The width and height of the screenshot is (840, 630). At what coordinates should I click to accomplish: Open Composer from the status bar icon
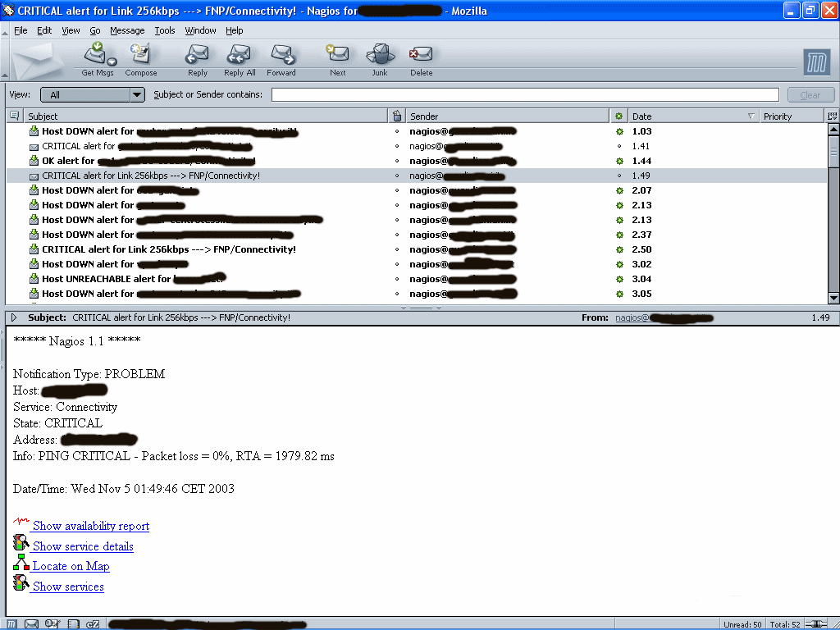click(52, 624)
